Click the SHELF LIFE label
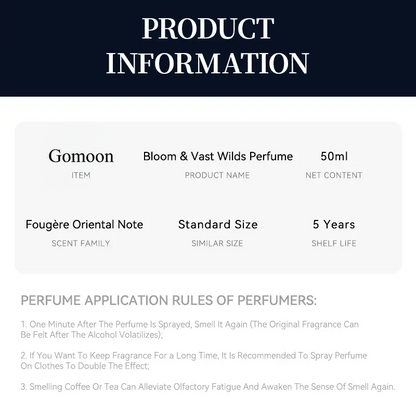416x416 pixels. pos(334,243)
